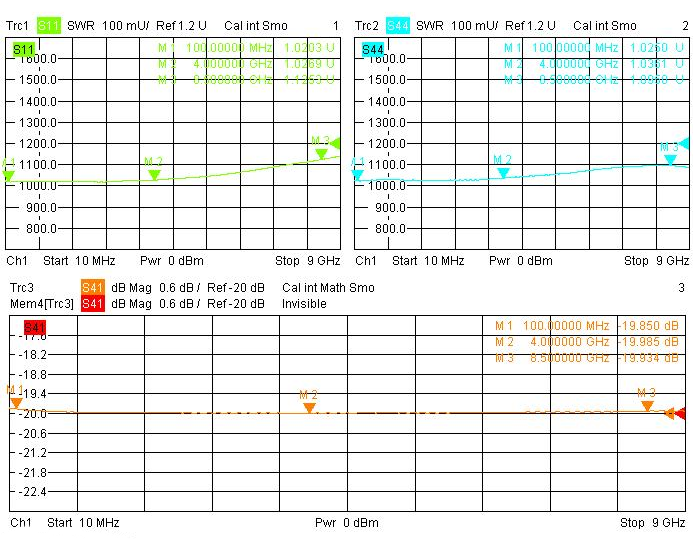Image resolution: width=693 pixels, height=541 pixels.
Task: Click the Stop 9 GHz label under diagram 3
Action: [x=653, y=523]
